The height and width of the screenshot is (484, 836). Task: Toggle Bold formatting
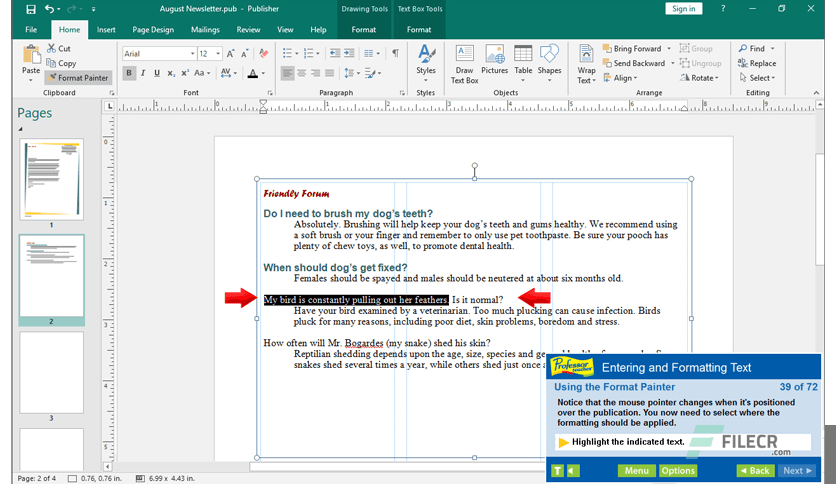tap(128, 73)
